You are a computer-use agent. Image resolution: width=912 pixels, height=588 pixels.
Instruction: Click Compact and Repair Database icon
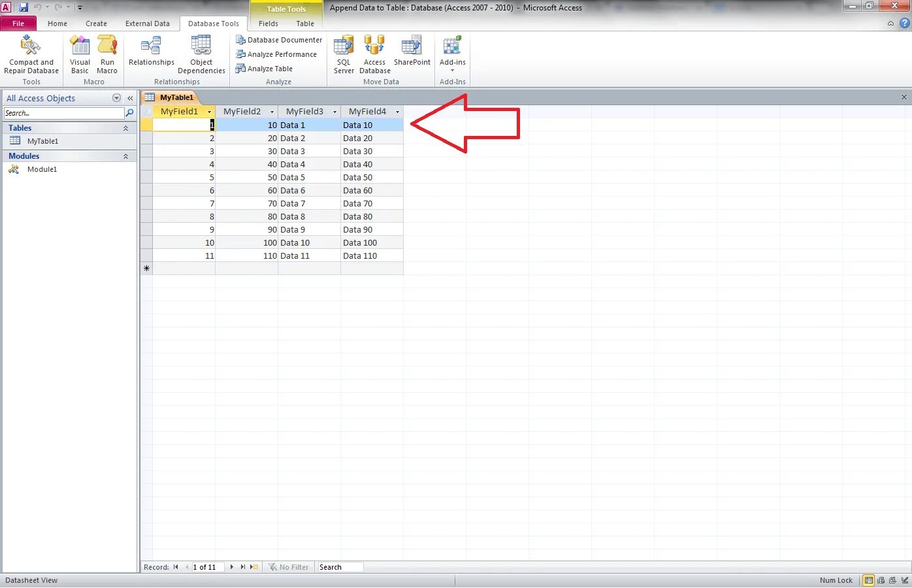31,45
